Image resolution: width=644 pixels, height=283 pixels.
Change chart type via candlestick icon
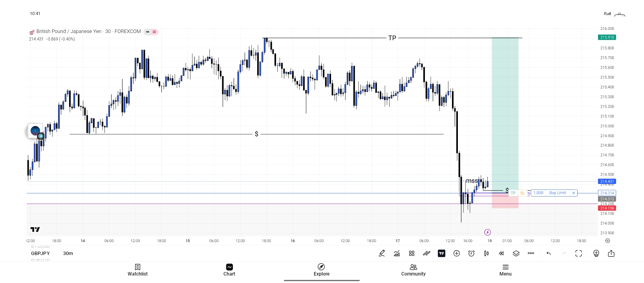(x=486, y=254)
